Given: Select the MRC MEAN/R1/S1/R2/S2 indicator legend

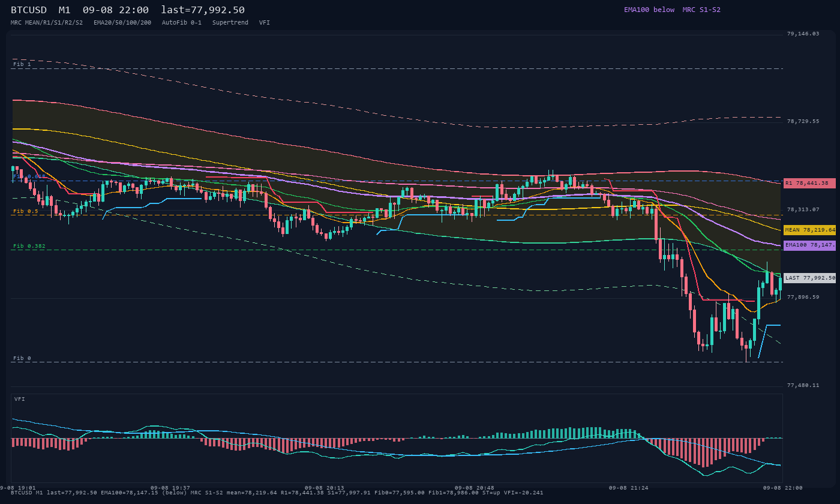Looking at the screenshot, I should 47,22.
